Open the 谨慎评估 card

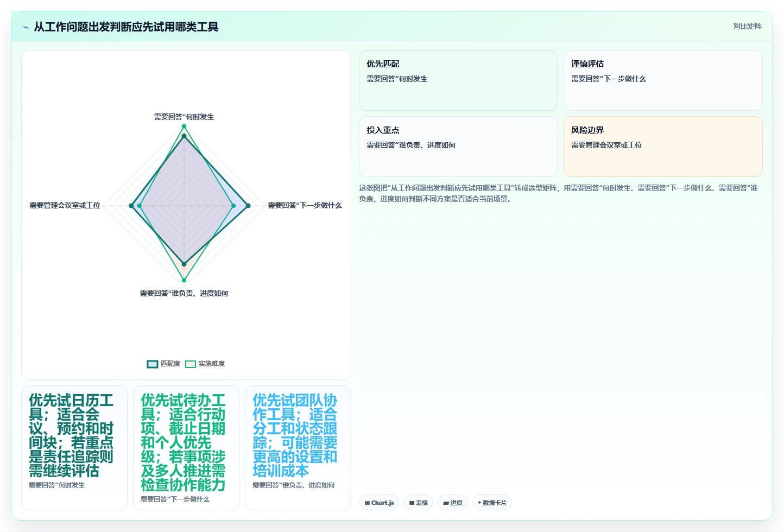pos(663,80)
